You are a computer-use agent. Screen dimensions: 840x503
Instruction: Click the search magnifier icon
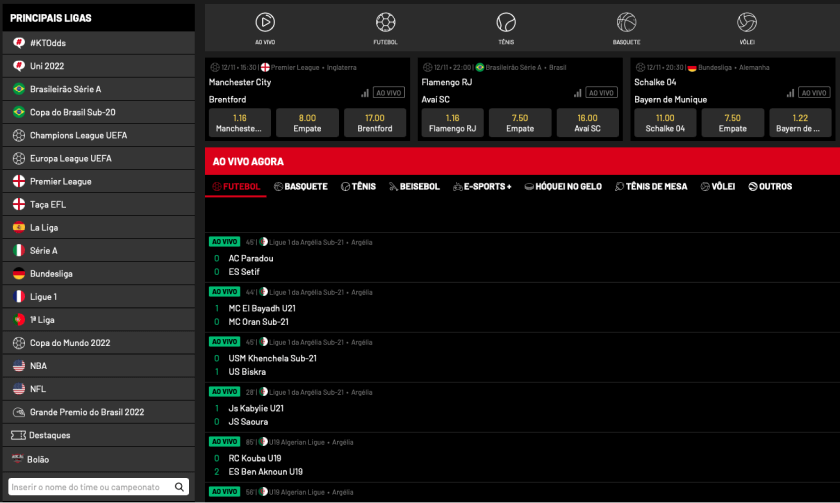[179, 487]
